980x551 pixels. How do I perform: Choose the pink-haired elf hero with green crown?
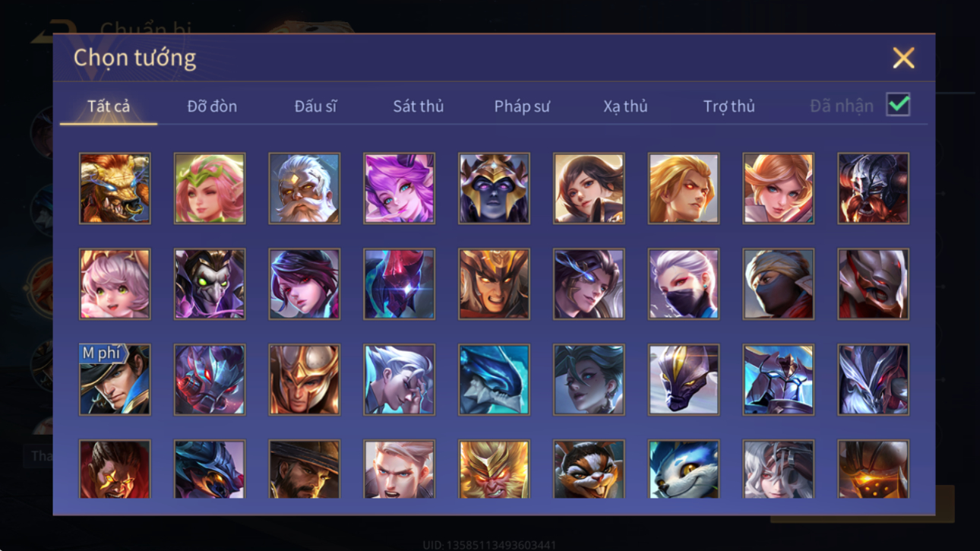(210, 188)
